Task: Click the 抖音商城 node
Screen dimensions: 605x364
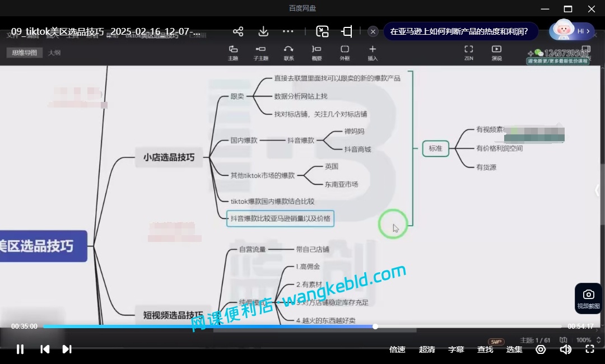Action: click(357, 149)
